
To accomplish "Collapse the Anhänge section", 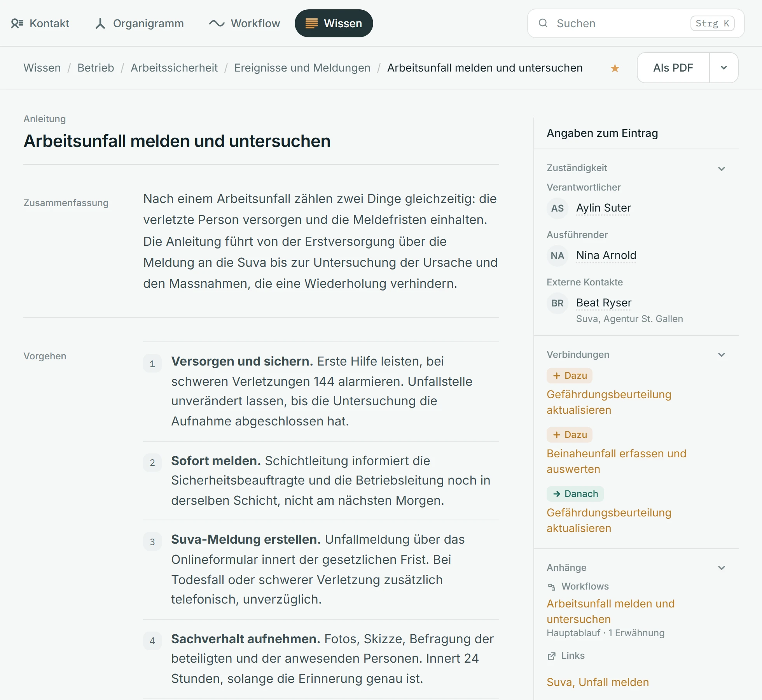I will (722, 568).
